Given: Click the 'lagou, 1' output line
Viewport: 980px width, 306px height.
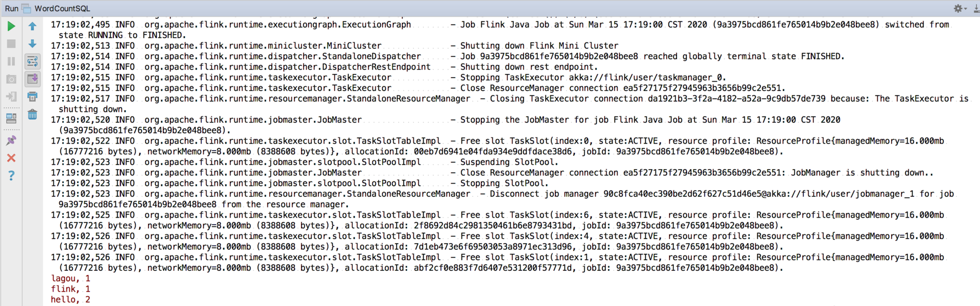Looking at the screenshot, I should [x=70, y=278].
